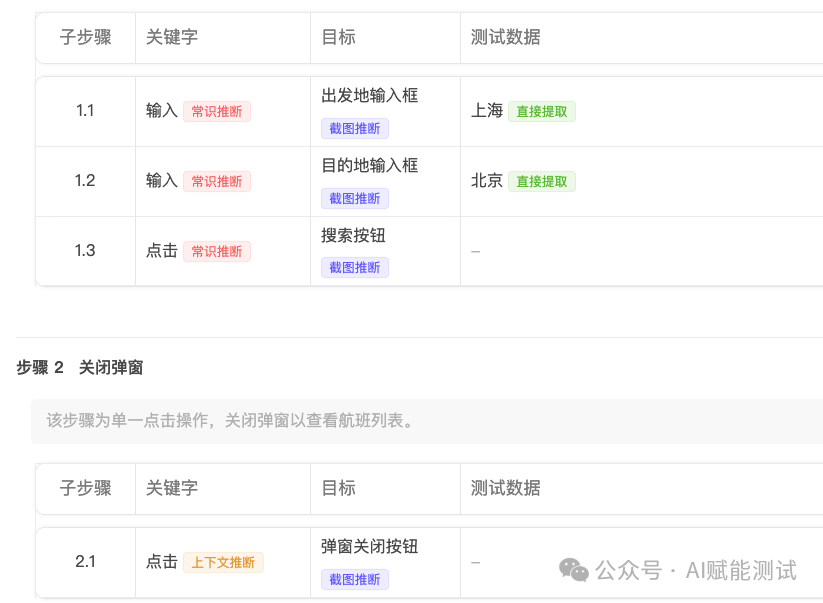Click the 弹窗关闭按钮 target text
This screenshot has height=603, width=823.
click(x=369, y=547)
